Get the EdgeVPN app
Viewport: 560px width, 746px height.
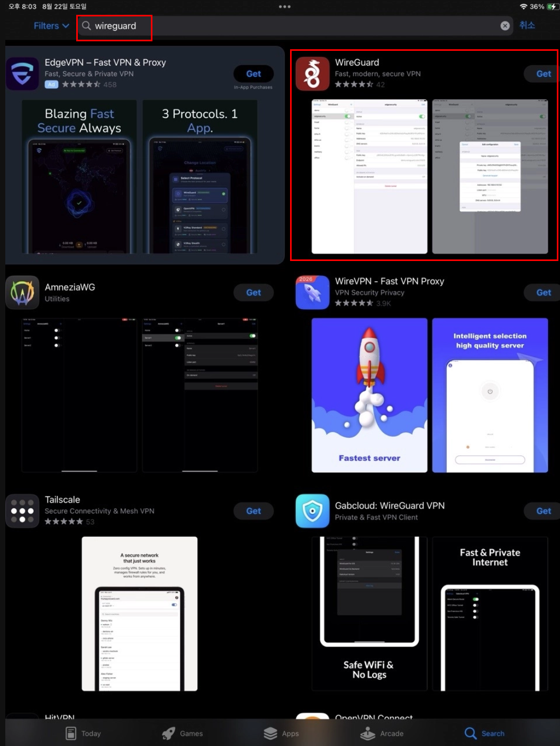(x=254, y=74)
